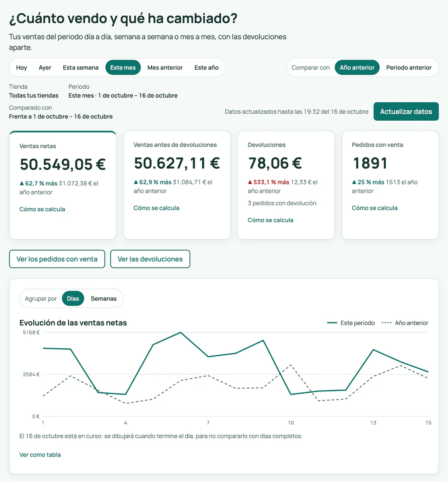Select the Ventas netas card
The height and width of the screenshot is (482, 448).
pyautogui.click(x=63, y=185)
